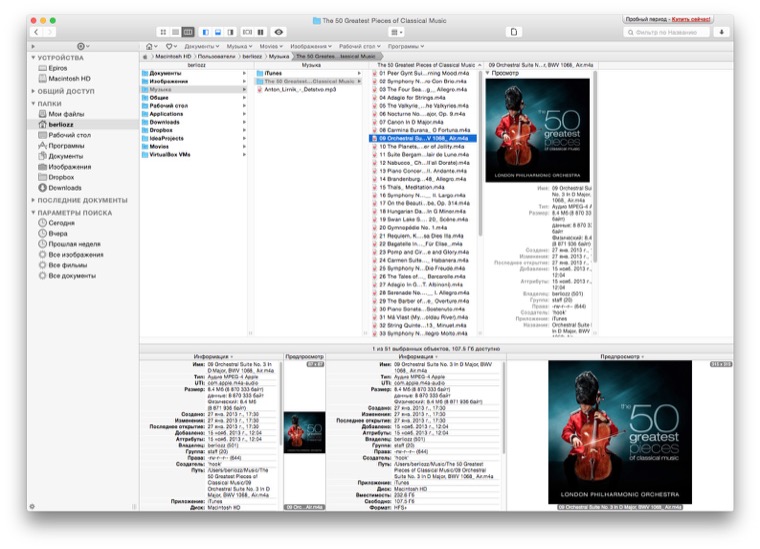Toggle the left panel visibility button
The image size is (760, 549).
tap(206, 32)
